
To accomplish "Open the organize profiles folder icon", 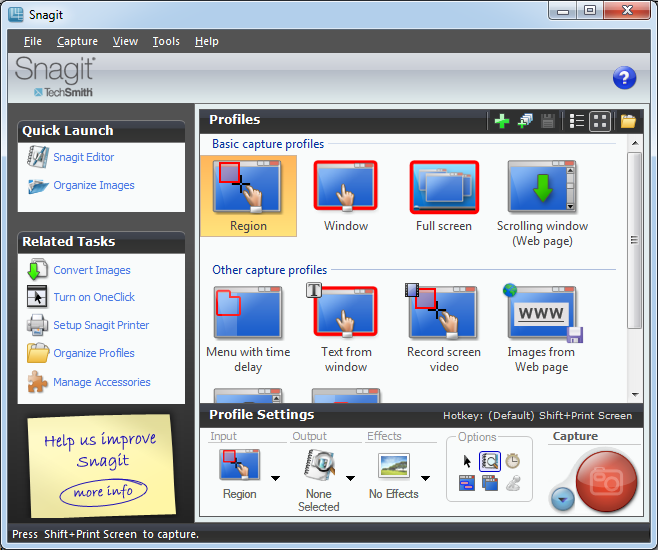I will tap(628, 121).
